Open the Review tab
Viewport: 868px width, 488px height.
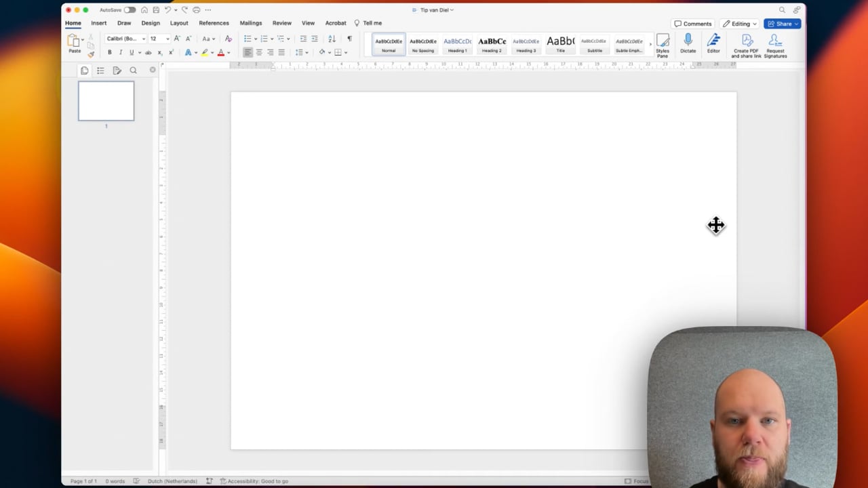click(x=281, y=22)
